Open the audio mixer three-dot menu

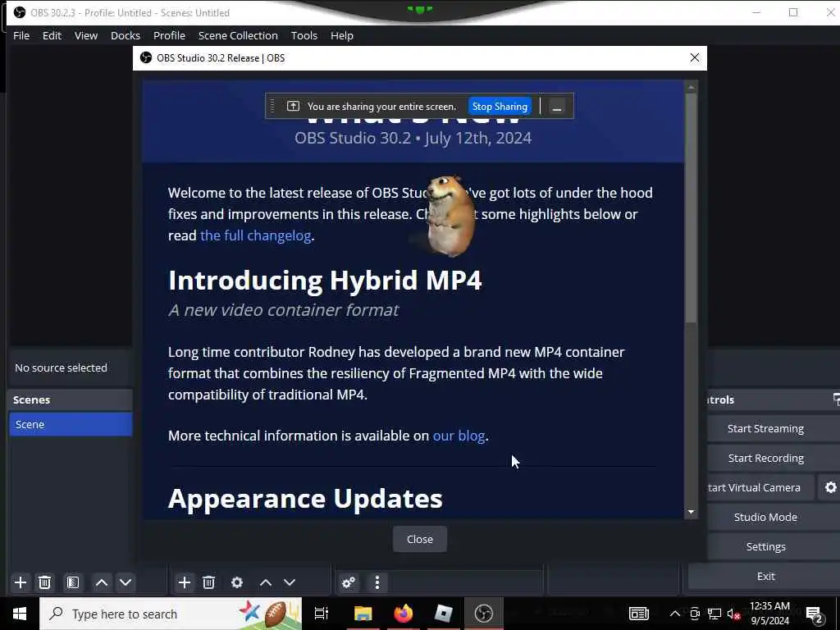377,582
